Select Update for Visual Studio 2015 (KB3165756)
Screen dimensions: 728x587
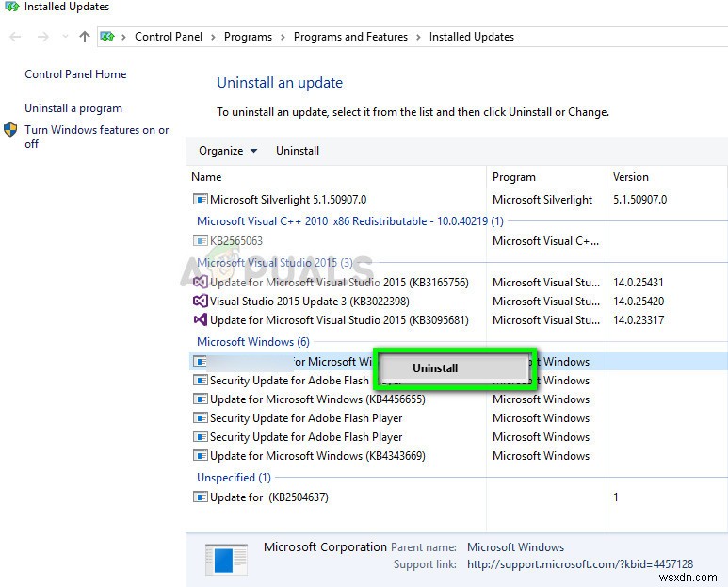pyautogui.click(x=339, y=283)
